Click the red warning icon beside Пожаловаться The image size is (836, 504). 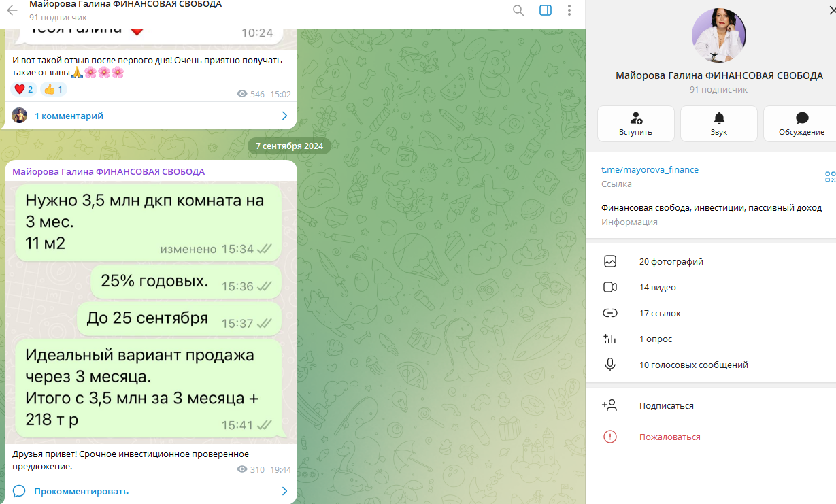coord(610,437)
